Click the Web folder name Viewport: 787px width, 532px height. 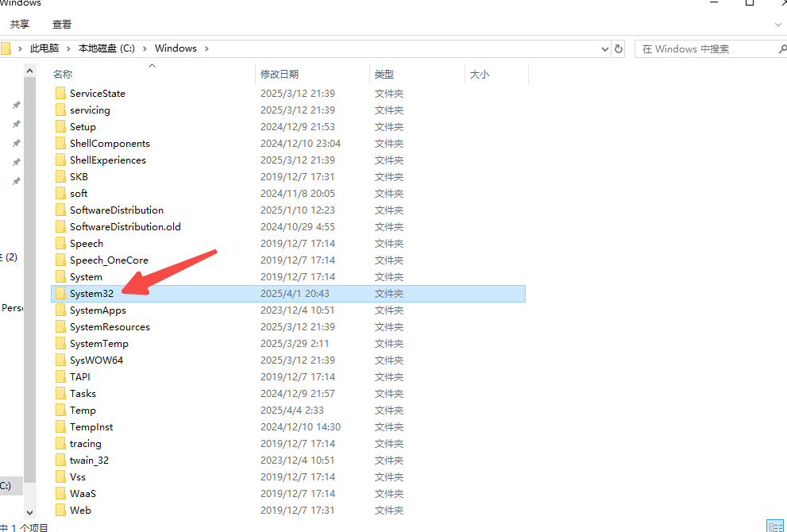tap(80, 510)
